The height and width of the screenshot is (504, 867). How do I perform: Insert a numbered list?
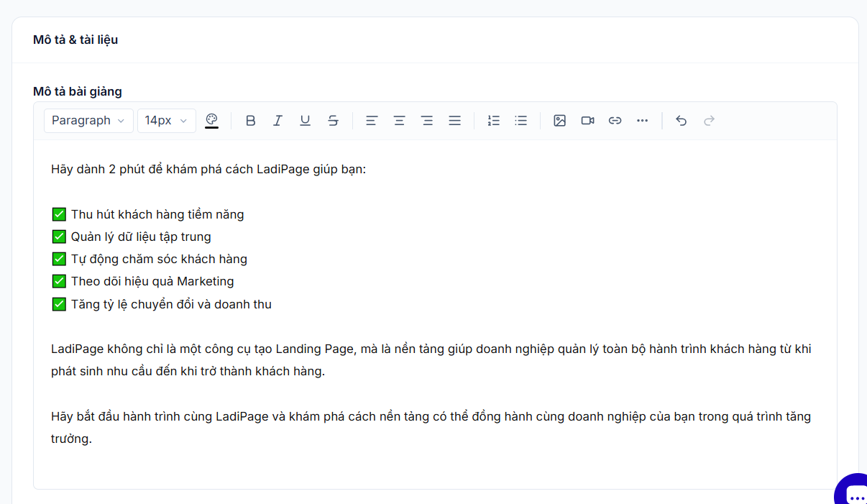(493, 121)
